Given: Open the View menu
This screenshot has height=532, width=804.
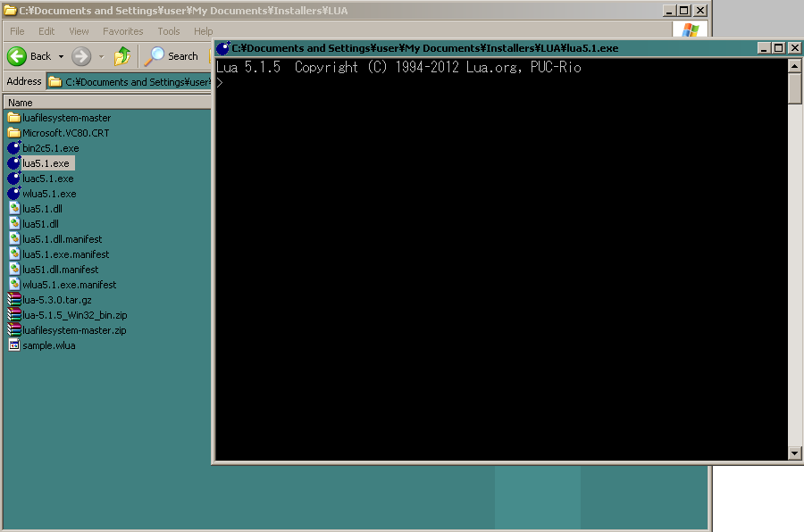Looking at the screenshot, I should click(x=79, y=31).
